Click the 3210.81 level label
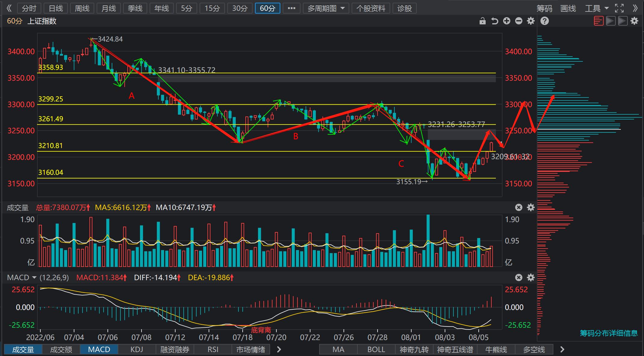The width and height of the screenshot is (644, 356). click(x=51, y=146)
